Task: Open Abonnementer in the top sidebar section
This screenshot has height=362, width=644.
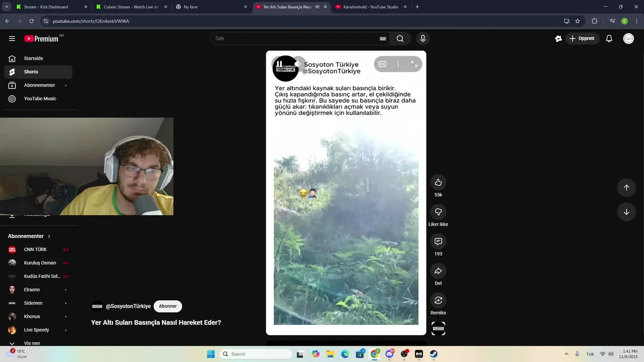Action: coord(38,85)
